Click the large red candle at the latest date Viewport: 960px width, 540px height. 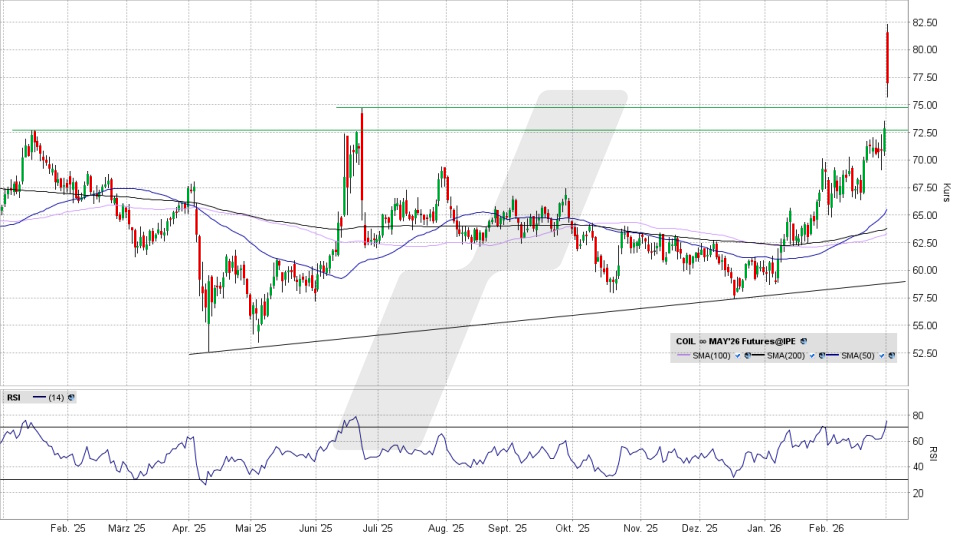(887, 59)
